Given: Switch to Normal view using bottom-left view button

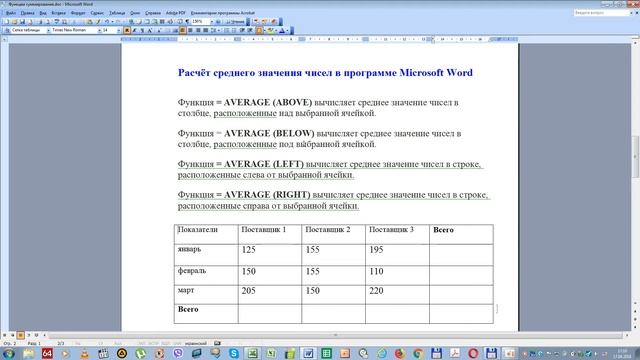Looking at the screenshot, I should [4, 335].
